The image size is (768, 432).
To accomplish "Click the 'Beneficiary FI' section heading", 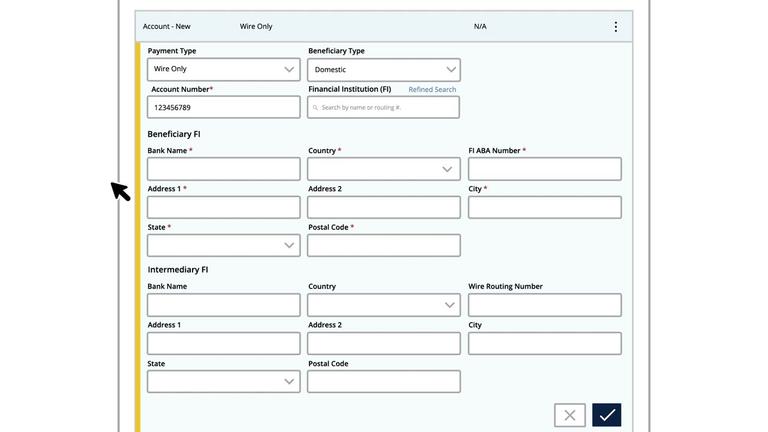I will [x=174, y=134].
